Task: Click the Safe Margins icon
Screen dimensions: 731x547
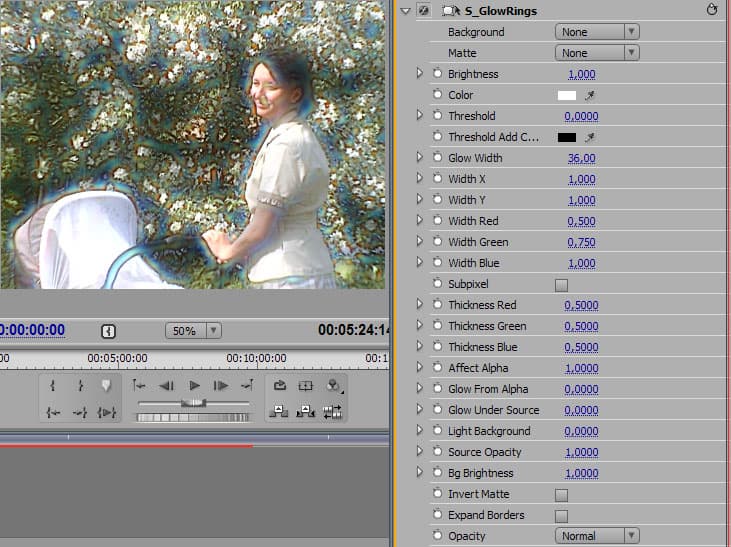Action: [x=307, y=385]
